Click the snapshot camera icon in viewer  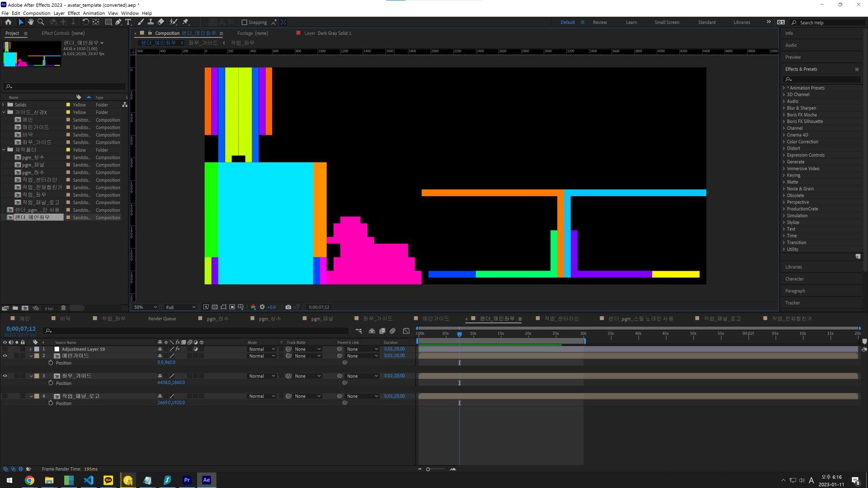point(288,307)
